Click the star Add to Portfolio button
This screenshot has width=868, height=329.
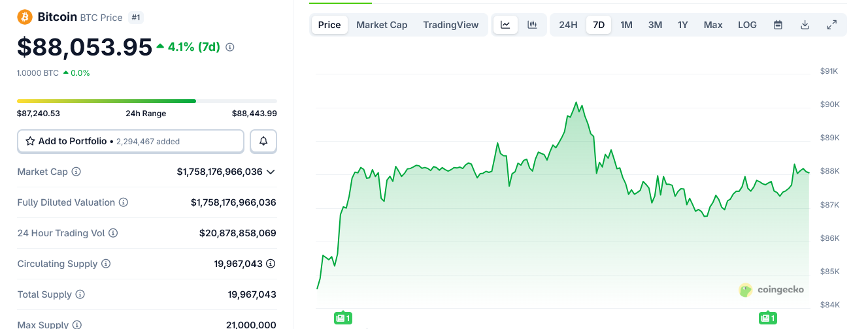pyautogui.click(x=131, y=141)
